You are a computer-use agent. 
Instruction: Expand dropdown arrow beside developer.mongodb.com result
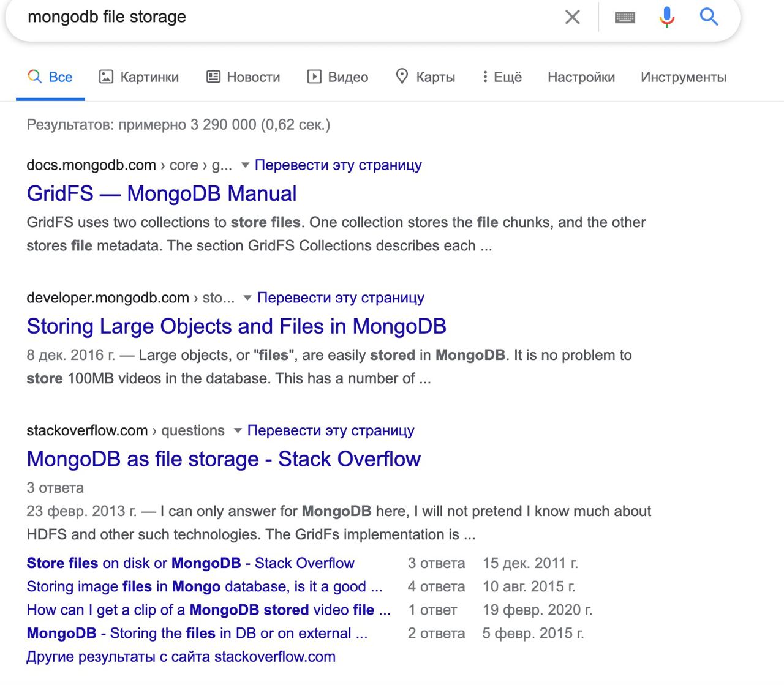point(247,298)
